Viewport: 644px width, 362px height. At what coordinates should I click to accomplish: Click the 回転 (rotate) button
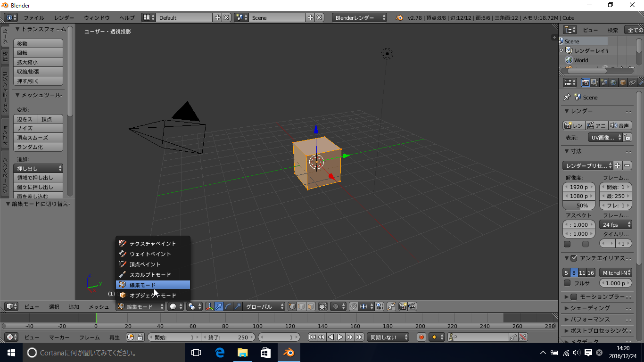point(39,53)
